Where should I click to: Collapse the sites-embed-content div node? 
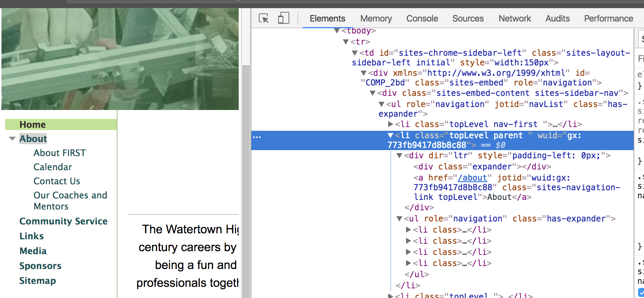click(373, 93)
